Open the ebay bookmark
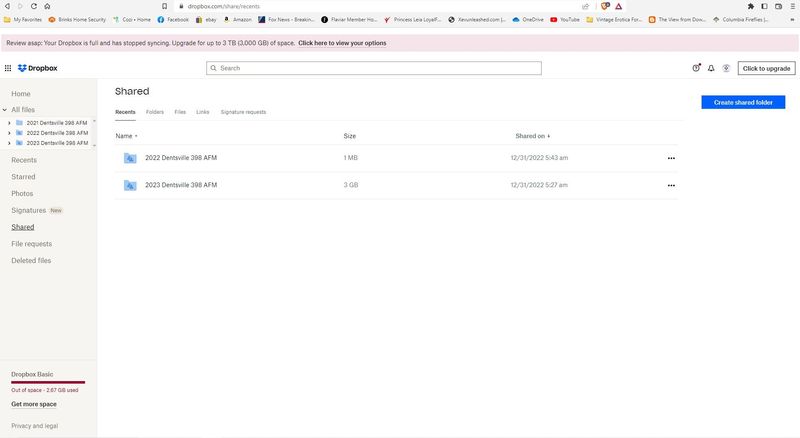 pyautogui.click(x=206, y=19)
